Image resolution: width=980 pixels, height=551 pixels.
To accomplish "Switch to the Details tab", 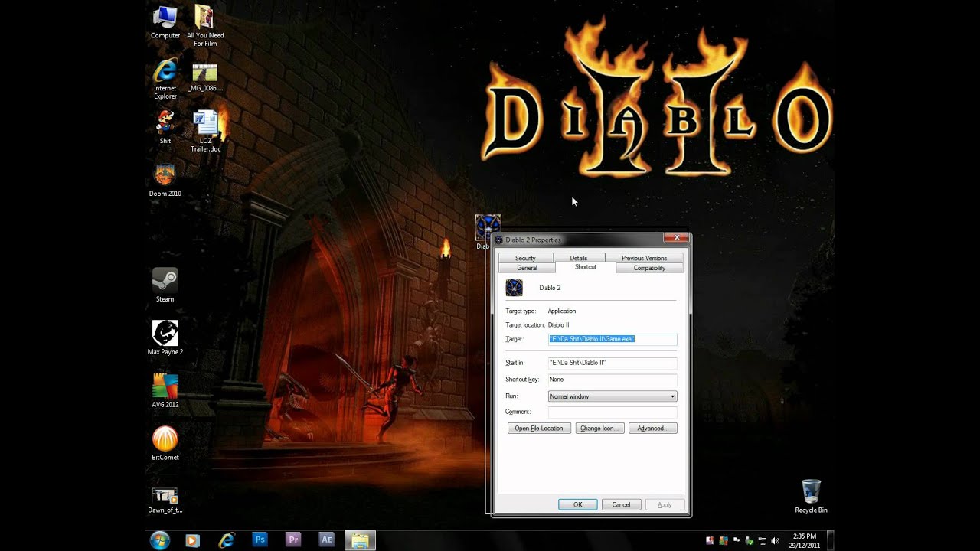I will pyautogui.click(x=579, y=258).
